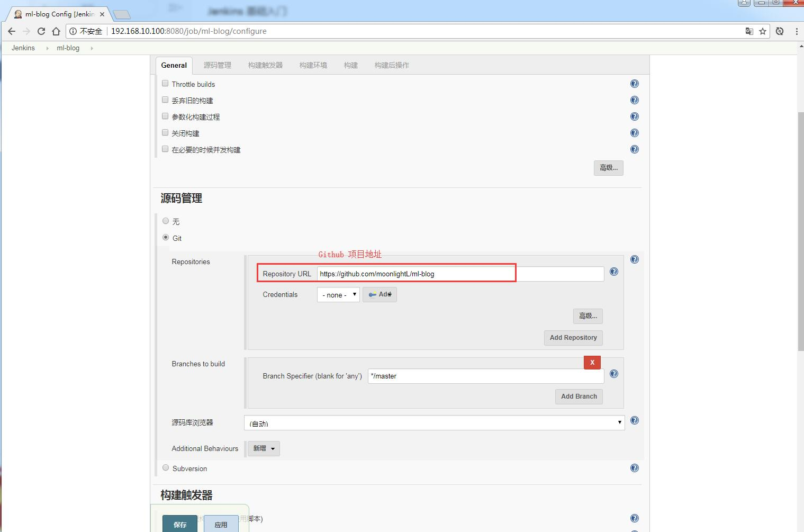The width and height of the screenshot is (804, 532).
Task: Open help icon for Repository URL field
Action: tap(614, 272)
